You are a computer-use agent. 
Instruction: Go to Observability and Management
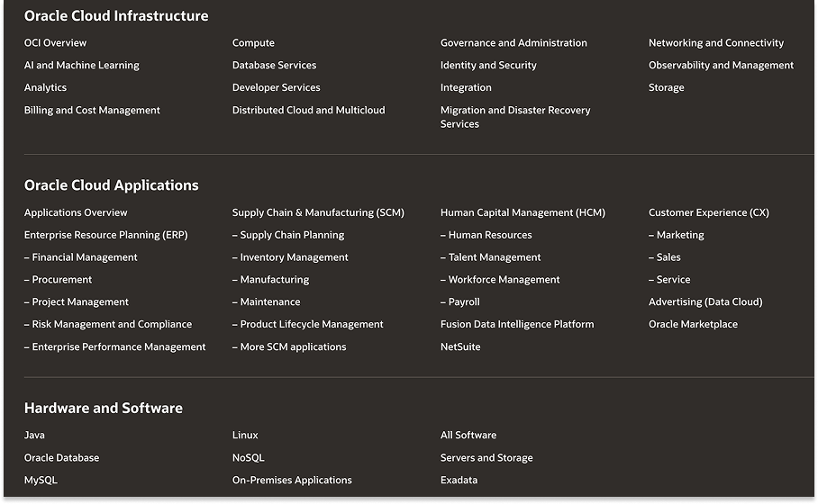[721, 65]
